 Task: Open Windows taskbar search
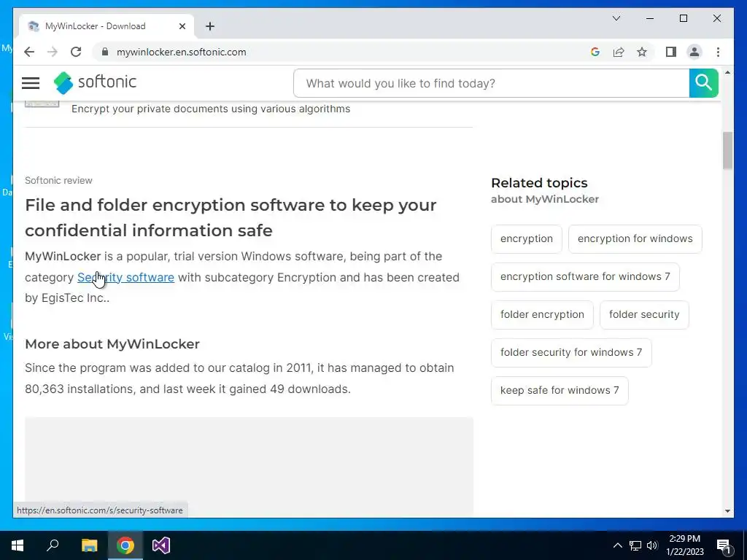[x=53, y=545]
